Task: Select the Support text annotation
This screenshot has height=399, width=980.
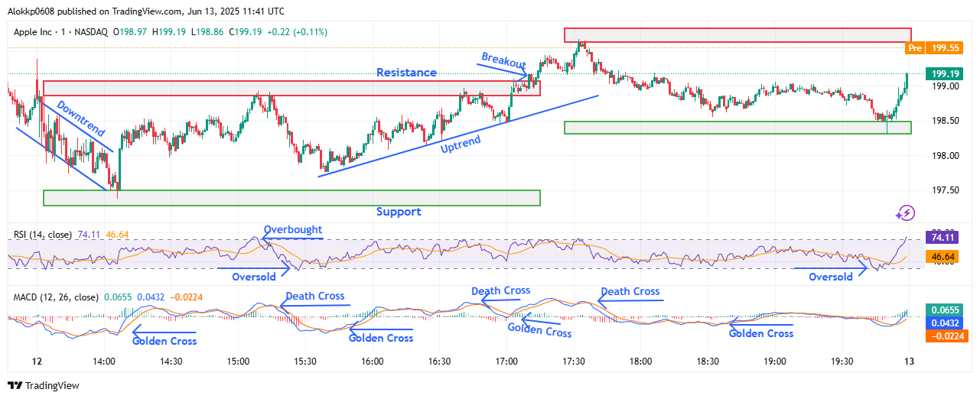Action: tap(398, 212)
